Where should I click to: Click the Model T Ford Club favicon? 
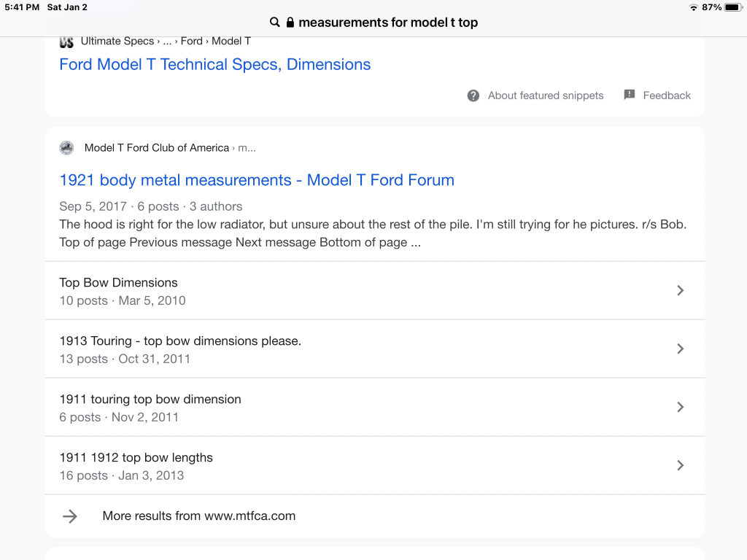coord(66,148)
